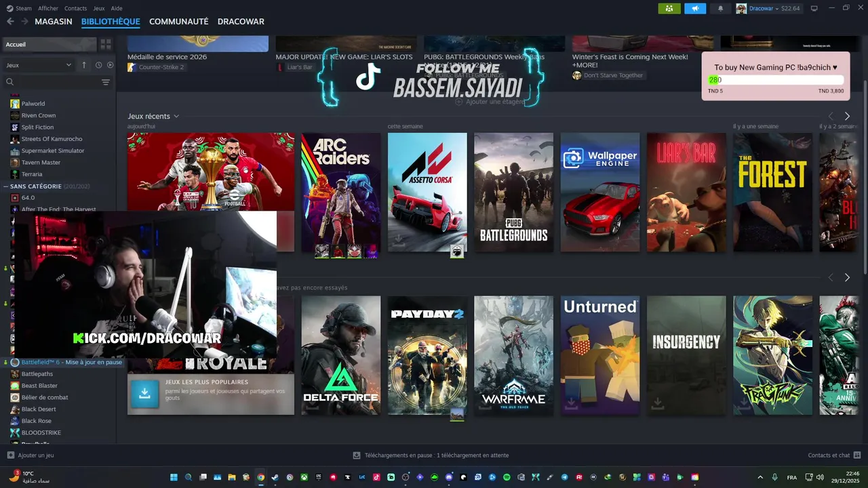Select Battlepaths in the library list
This screenshot has height=488, width=868.
[37, 374]
